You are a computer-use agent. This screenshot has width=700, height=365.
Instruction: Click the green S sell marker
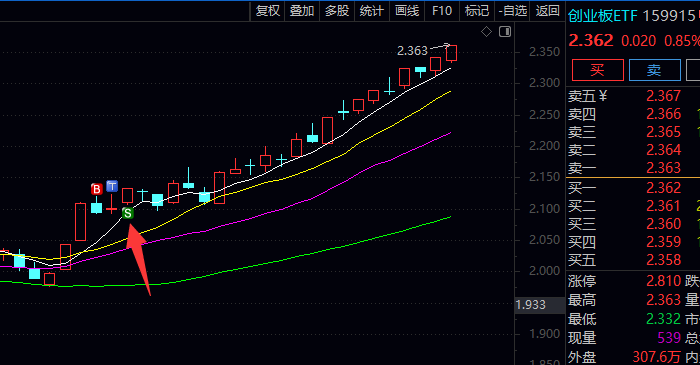point(128,213)
